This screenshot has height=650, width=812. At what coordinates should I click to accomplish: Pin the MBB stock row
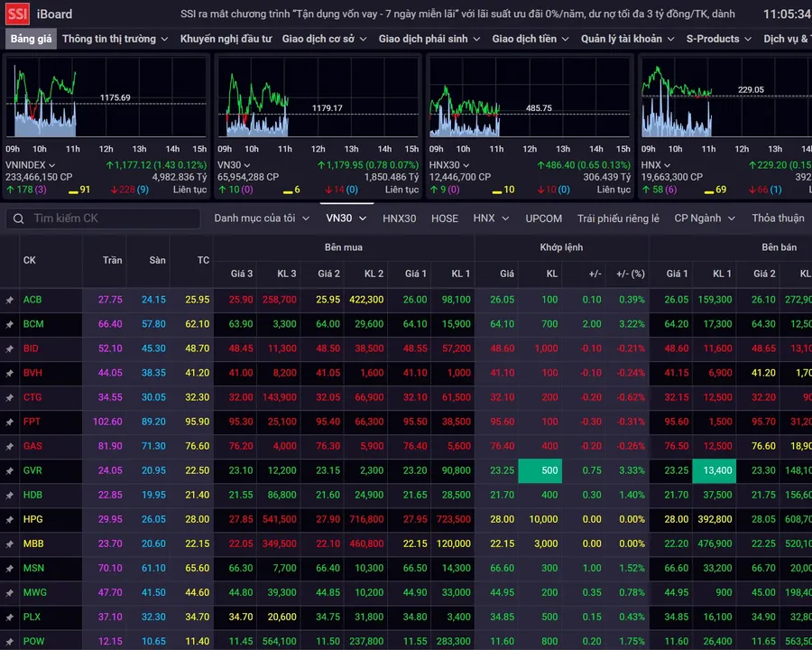pyautogui.click(x=9, y=544)
